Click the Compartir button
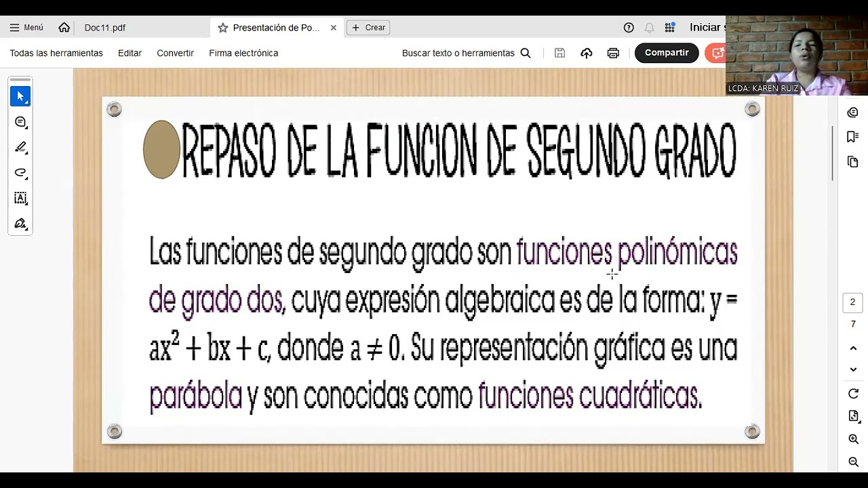Image resolution: width=868 pixels, height=488 pixels. coord(667,53)
